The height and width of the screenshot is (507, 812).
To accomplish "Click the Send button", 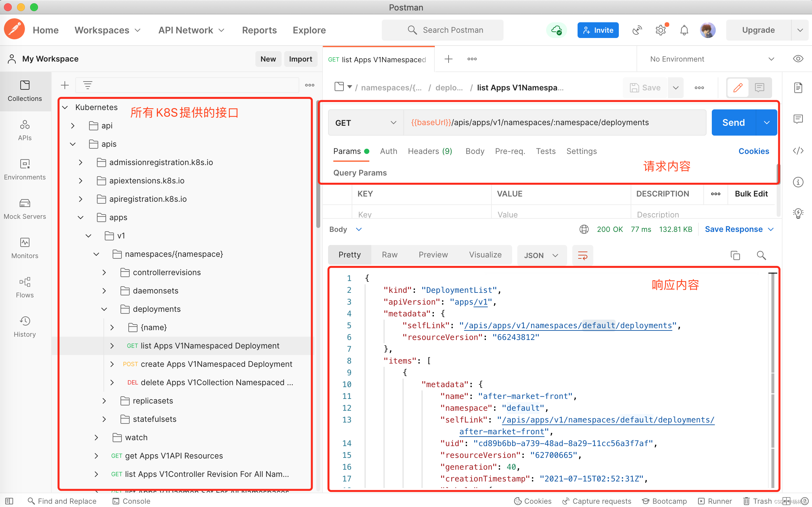I will (x=733, y=123).
